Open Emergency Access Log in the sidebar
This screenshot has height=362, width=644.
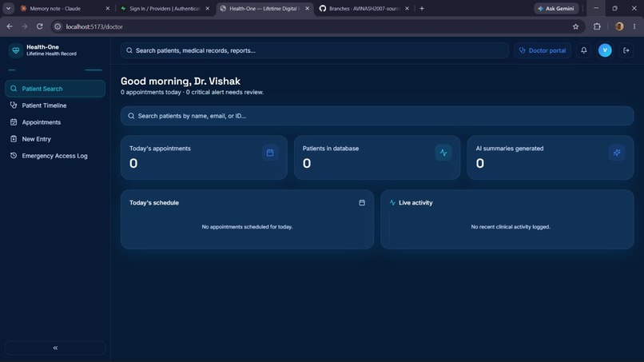[x=55, y=156]
